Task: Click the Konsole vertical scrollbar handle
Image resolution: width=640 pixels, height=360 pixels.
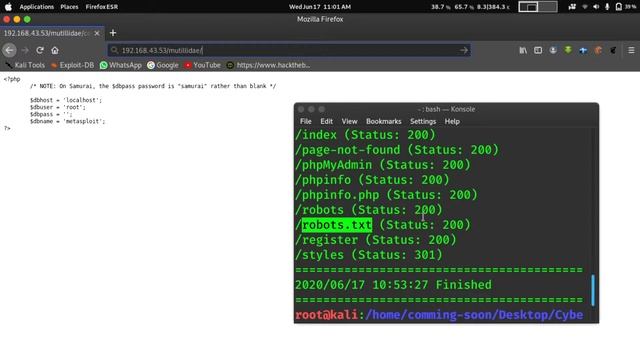Action: point(593,290)
